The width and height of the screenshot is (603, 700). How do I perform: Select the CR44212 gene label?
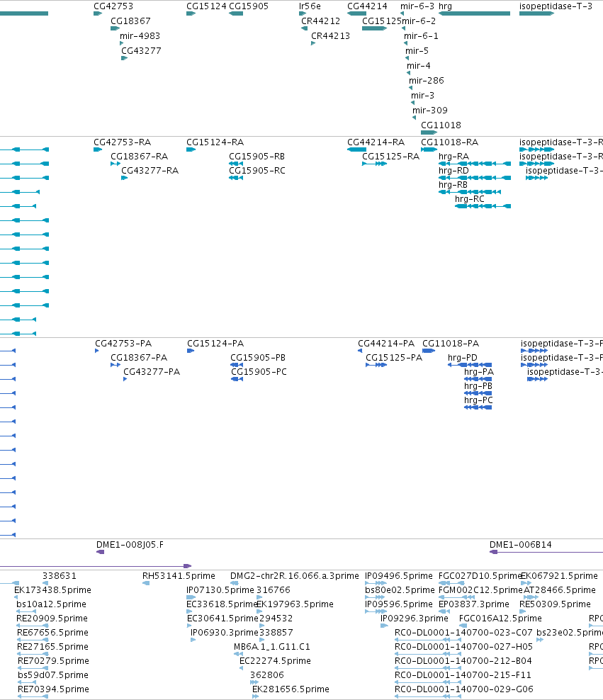point(320,21)
